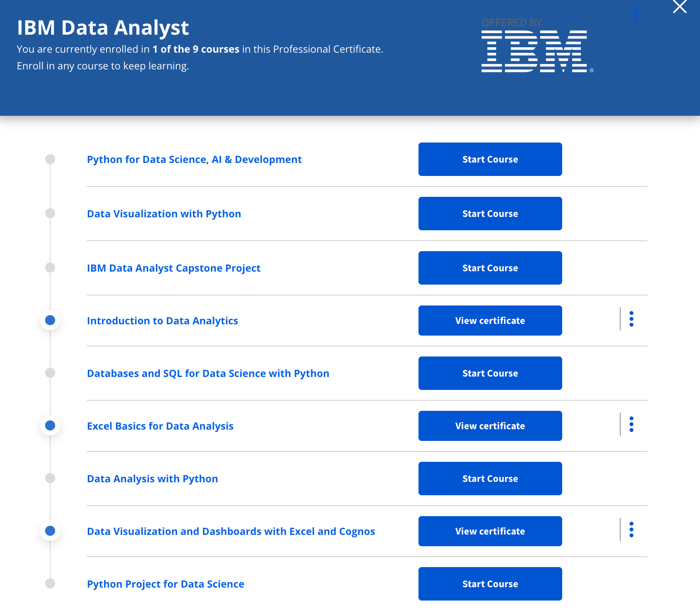Open options menu for Dashboards with Excel and Cognos
Screen dimensions: 700x611
[631, 530]
